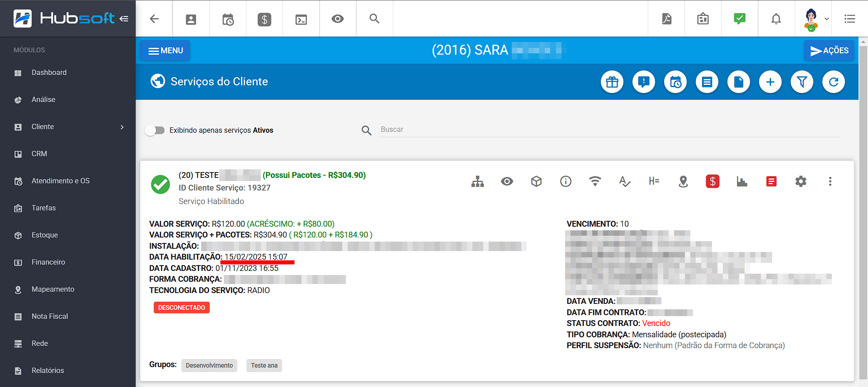Image resolution: width=868 pixels, height=387 pixels.
Task: Open the client profile icon in the top bar
Action: point(191,19)
